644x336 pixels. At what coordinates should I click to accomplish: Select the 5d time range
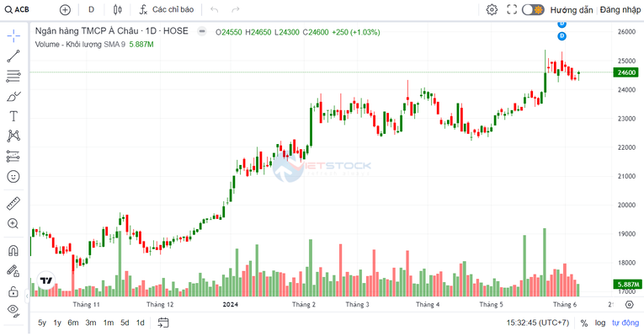click(x=125, y=323)
